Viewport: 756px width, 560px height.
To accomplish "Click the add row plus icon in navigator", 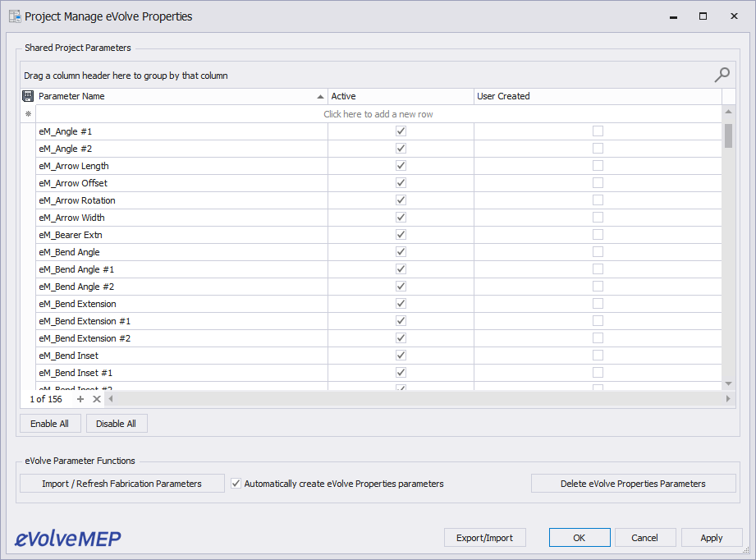I will point(80,399).
